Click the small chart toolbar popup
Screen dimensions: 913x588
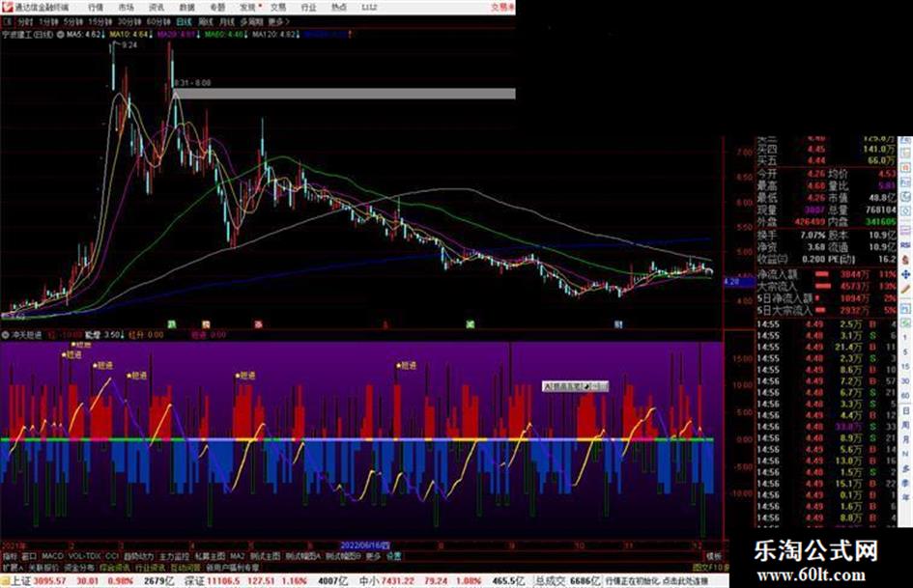tap(575, 386)
